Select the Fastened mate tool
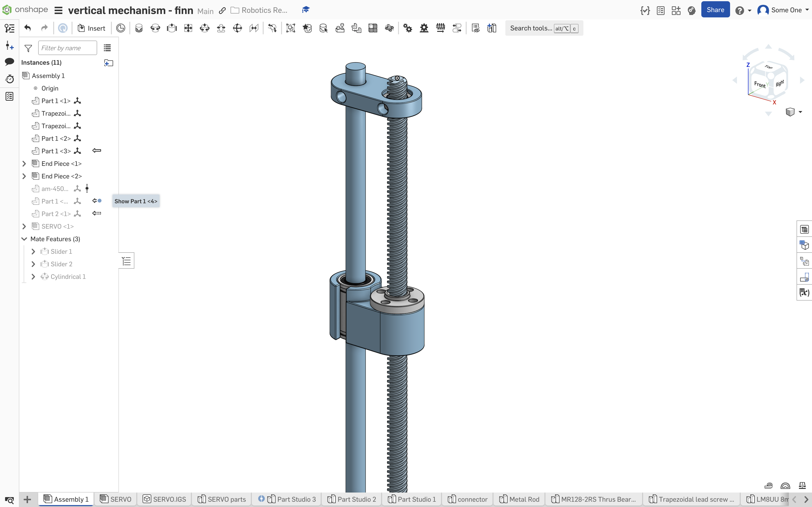Image resolution: width=812 pixels, height=507 pixels. click(138, 28)
